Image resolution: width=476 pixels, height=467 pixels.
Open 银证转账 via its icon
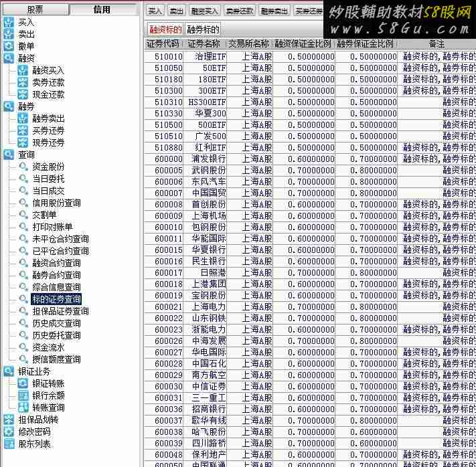(23, 383)
